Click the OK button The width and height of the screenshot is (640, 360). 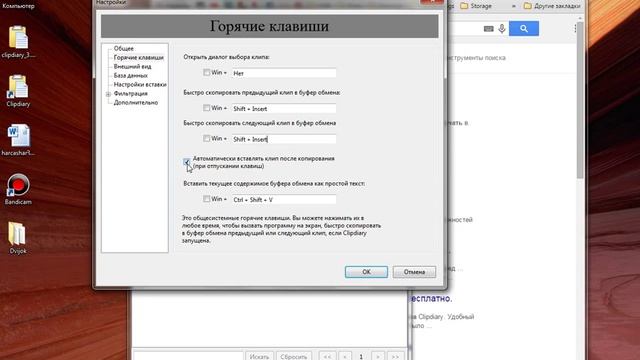pos(366,272)
